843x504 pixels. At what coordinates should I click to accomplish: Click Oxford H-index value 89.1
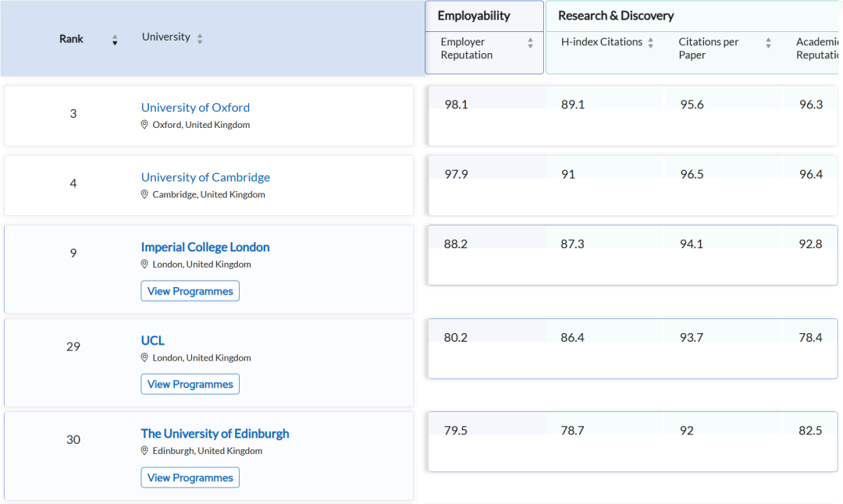[x=573, y=105]
